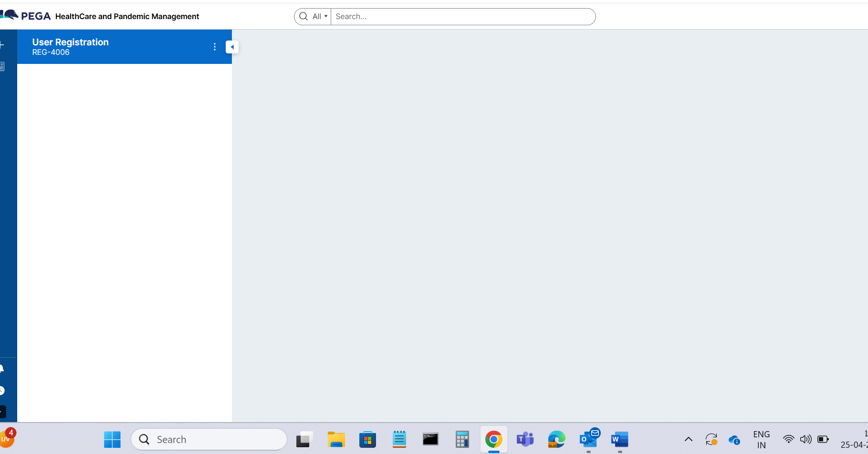Click the magnifier icon in Pega search
This screenshot has height=454, width=868.
303,16
